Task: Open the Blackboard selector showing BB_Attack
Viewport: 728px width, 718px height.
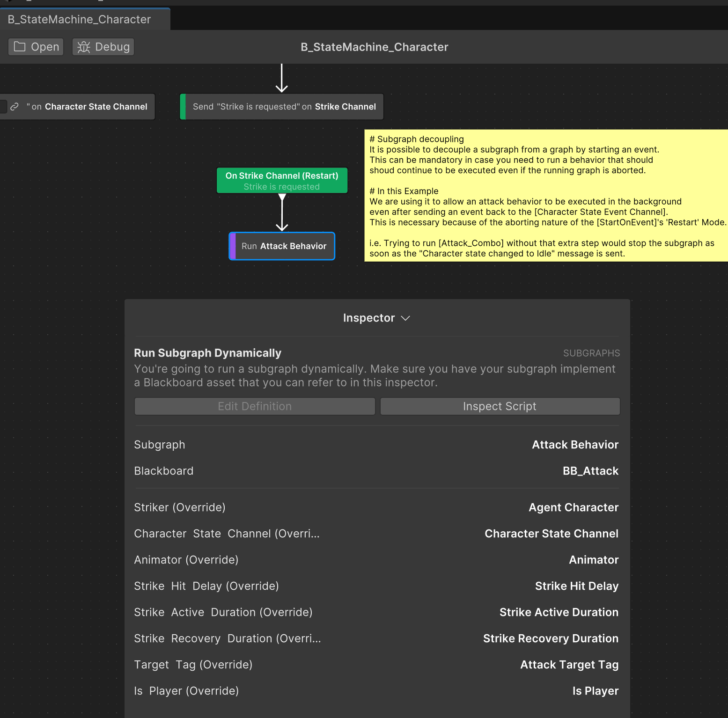Action: tap(590, 471)
